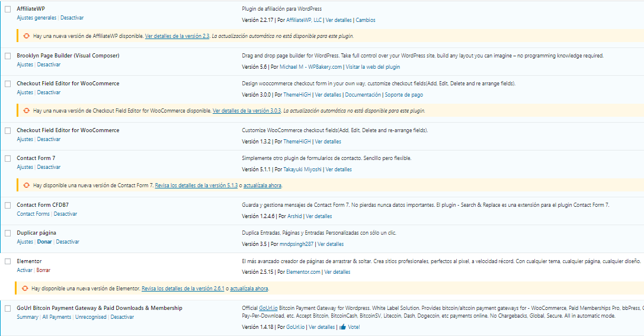Click the update icon in Checkout Field Editor notice

pos(26,111)
